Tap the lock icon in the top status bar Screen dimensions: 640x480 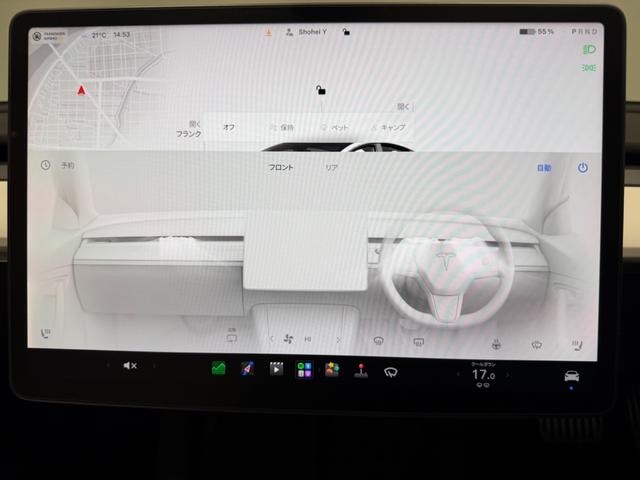(346, 32)
